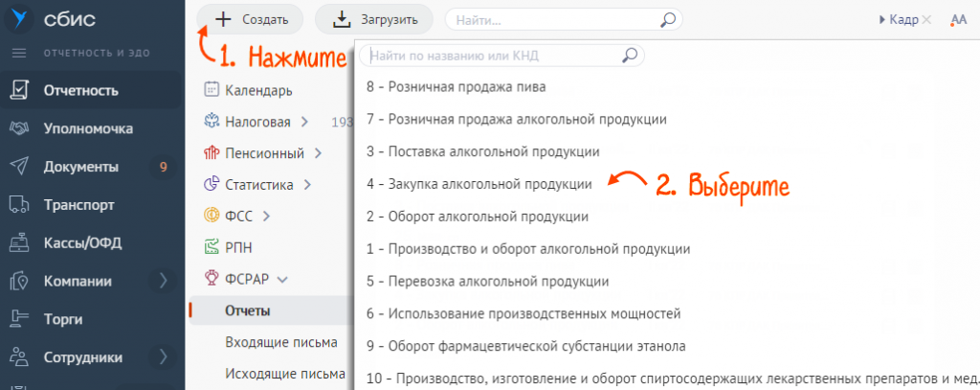Choose 1 - Производство и оборот алкогольной продукции

[528, 249]
